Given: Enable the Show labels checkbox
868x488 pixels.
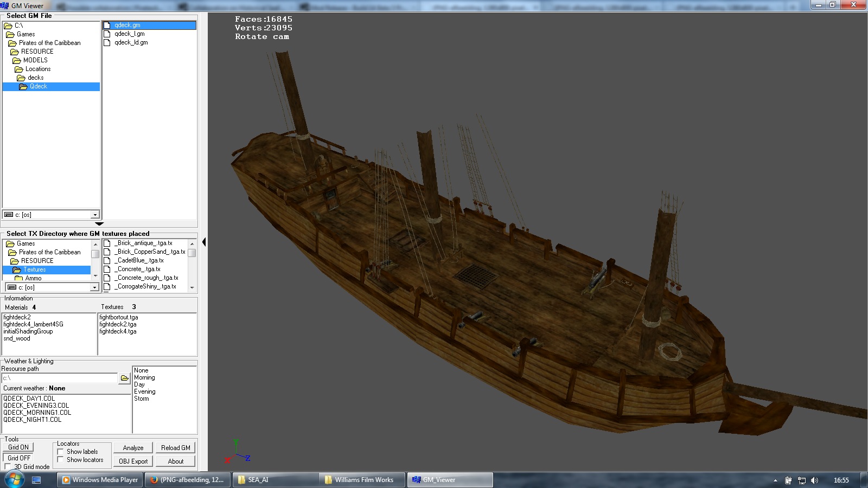Looking at the screenshot, I should (61, 452).
